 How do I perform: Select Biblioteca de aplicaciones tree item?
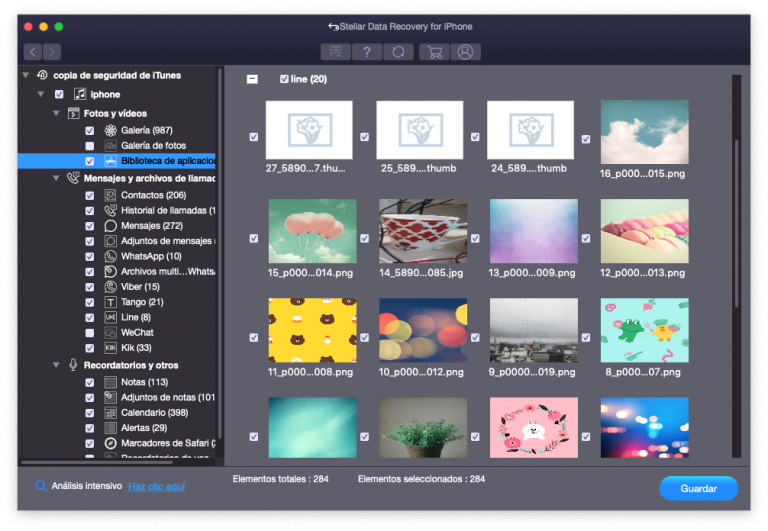click(167, 161)
